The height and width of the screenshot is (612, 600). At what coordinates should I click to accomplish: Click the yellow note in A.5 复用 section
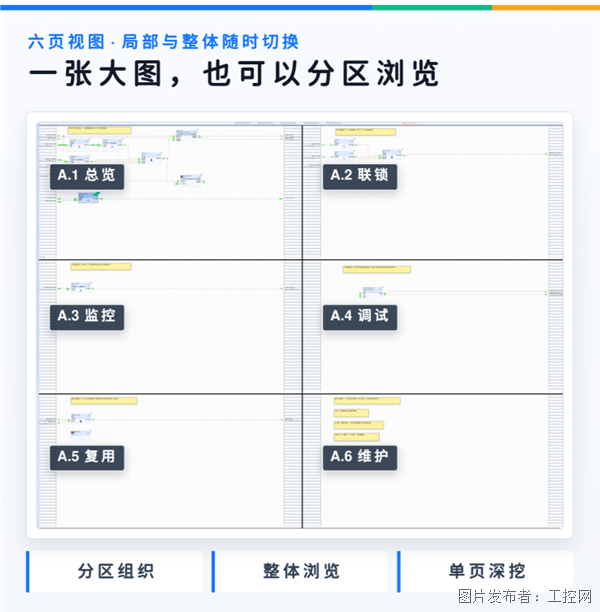point(104,400)
